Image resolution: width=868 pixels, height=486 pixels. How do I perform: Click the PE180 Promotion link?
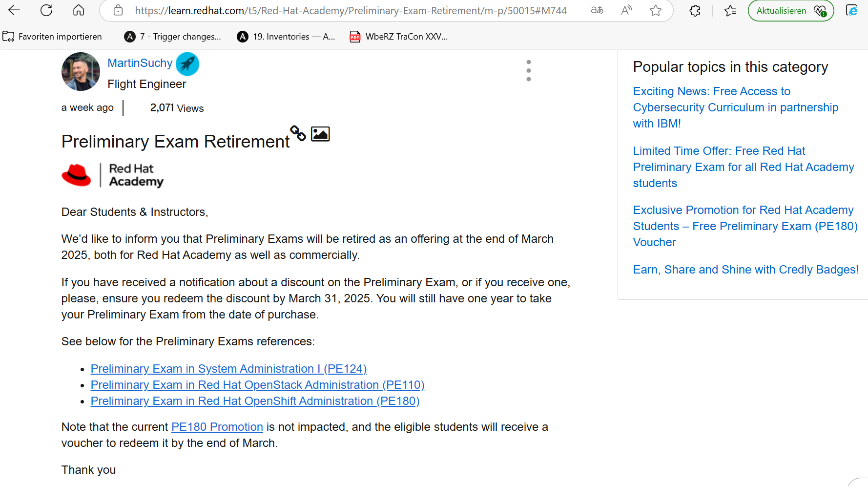tap(217, 427)
